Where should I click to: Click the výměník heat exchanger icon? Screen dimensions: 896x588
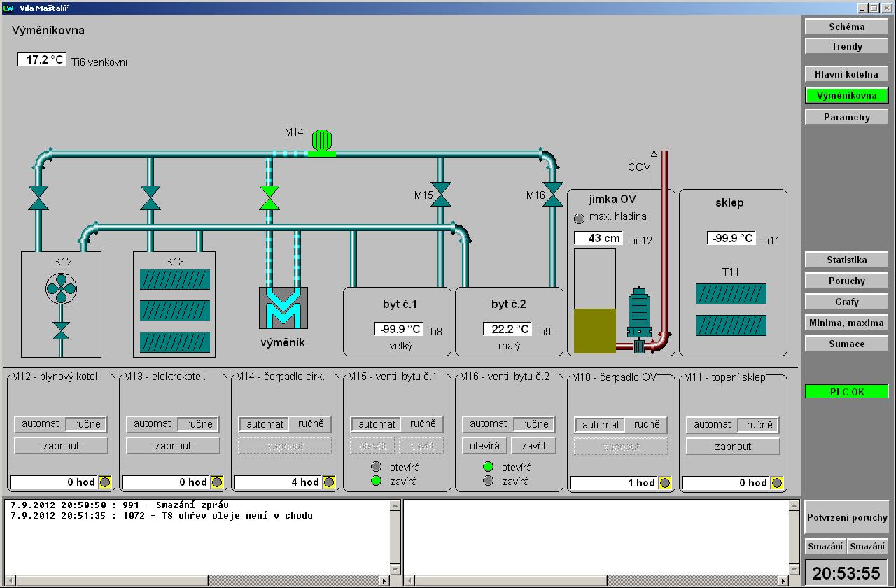tap(283, 308)
